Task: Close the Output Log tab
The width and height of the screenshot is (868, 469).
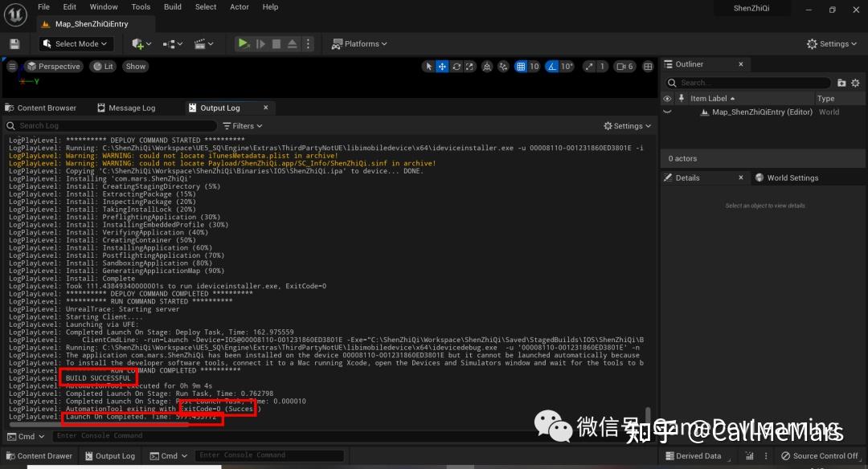Action: 266,108
